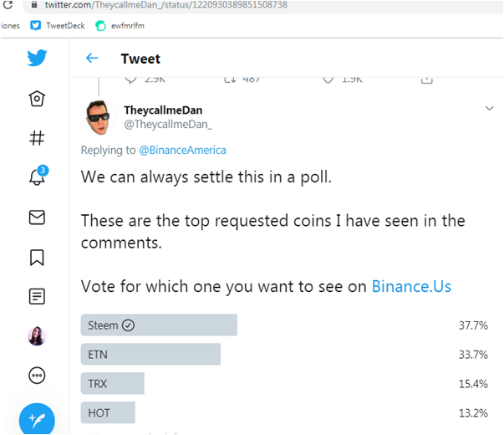Click the Twitter bird logo
Image resolution: width=504 pixels, height=435 pixels.
(x=37, y=58)
